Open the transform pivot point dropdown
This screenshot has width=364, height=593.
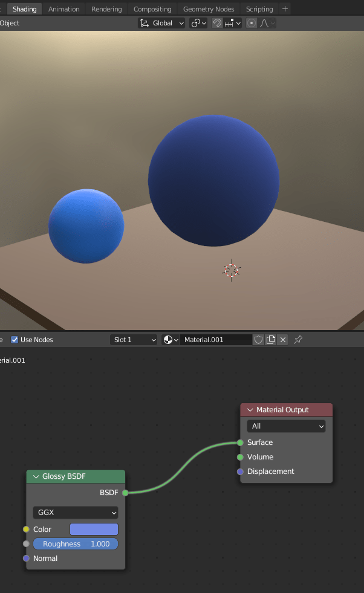tap(199, 23)
